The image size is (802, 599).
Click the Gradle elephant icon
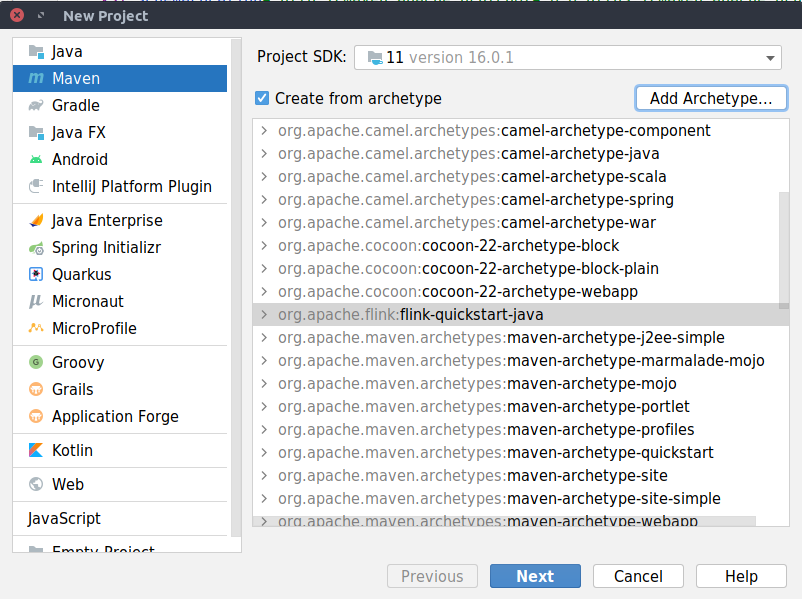36,105
